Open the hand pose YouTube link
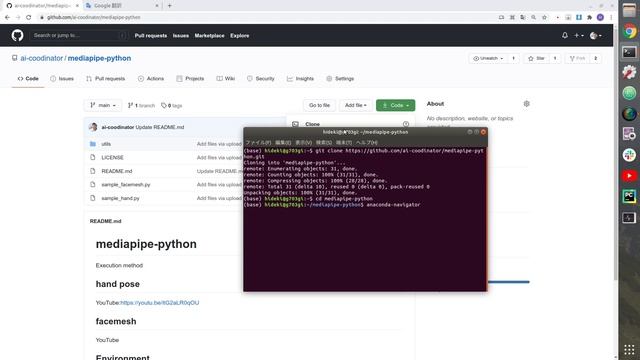 click(x=160, y=302)
